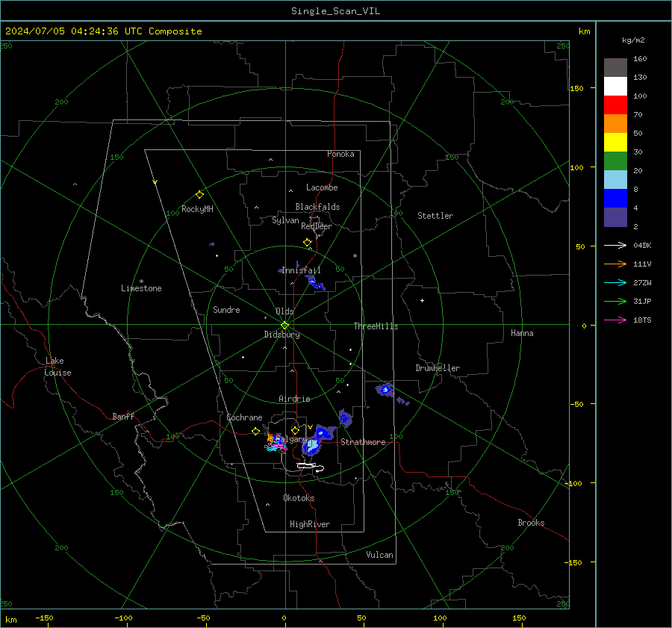Pick the cyan 27ZW arrow in legend
The image size is (672, 628).
615,283
